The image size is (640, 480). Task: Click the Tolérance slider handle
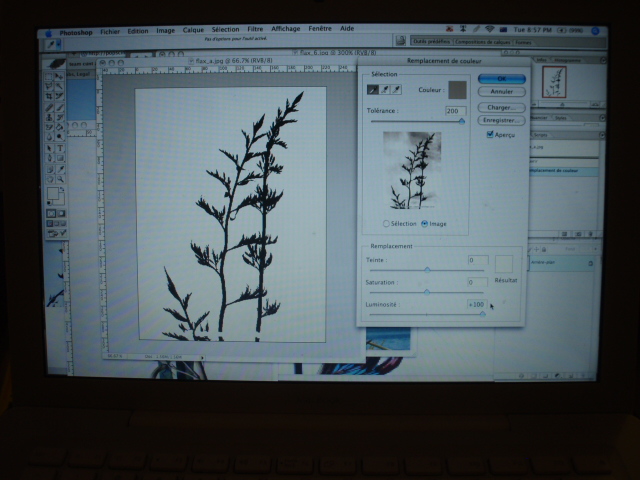(462, 121)
